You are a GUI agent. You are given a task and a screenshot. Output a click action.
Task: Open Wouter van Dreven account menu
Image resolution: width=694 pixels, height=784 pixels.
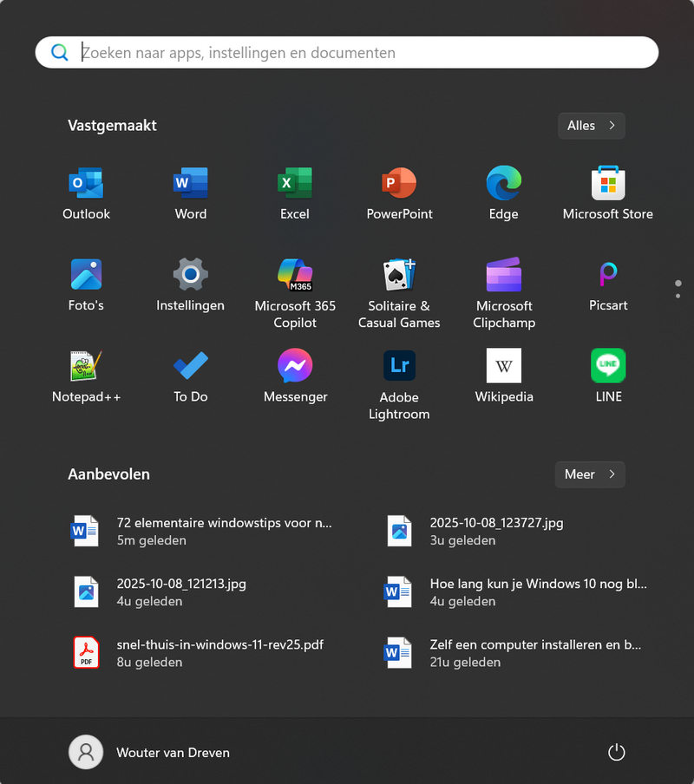(x=150, y=752)
